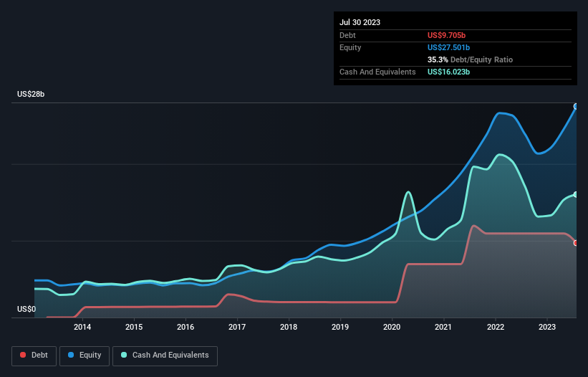Toggle Cash And Equivalents legend button
This screenshot has width=588, height=377.
(x=165, y=355)
